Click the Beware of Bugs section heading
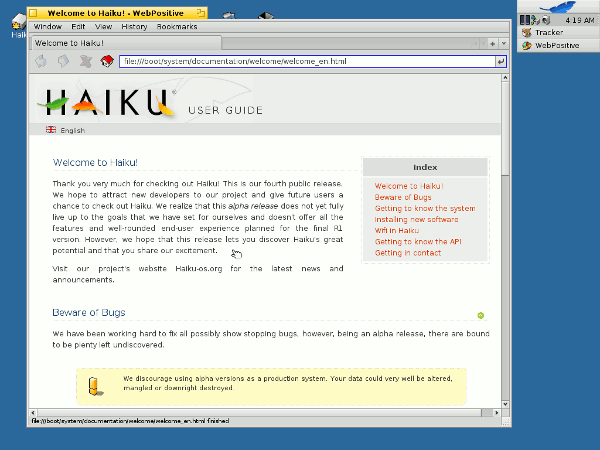This screenshot has height=450, width=600. 89,312
